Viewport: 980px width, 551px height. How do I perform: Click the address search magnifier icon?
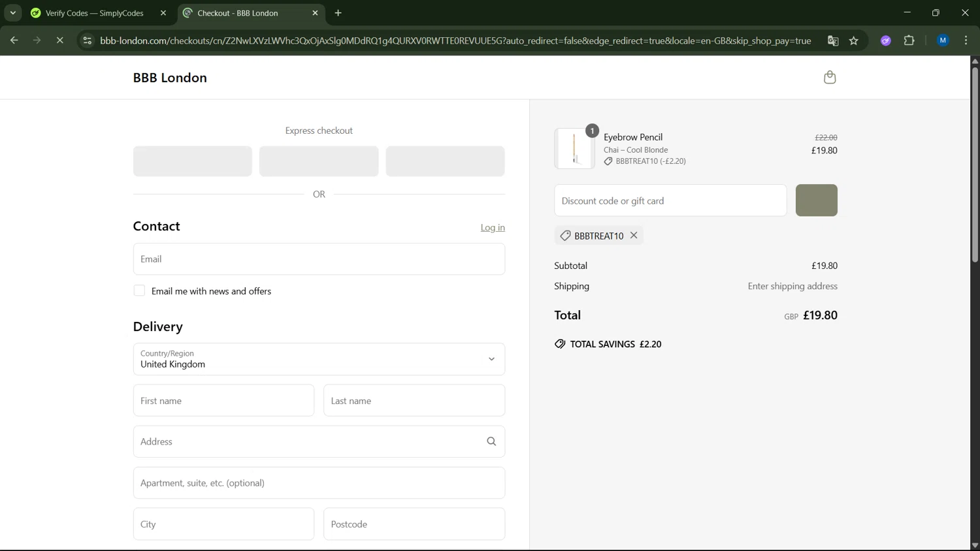(x=491, y=441)
